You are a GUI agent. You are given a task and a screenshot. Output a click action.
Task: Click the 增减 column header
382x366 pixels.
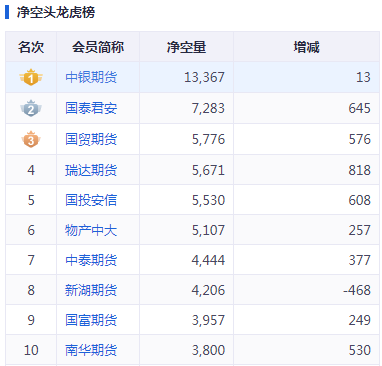click(x=306, y=47)
